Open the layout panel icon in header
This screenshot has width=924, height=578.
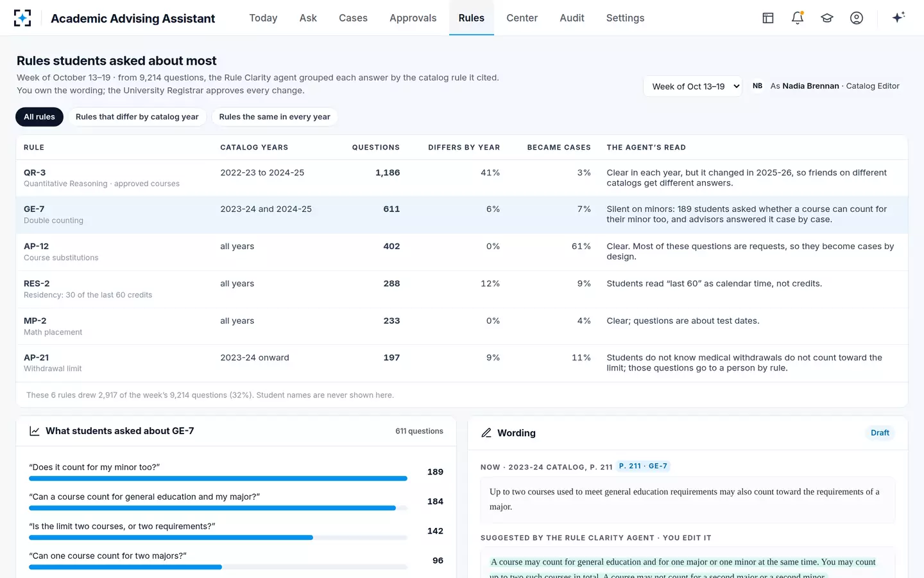coord(768,18)
